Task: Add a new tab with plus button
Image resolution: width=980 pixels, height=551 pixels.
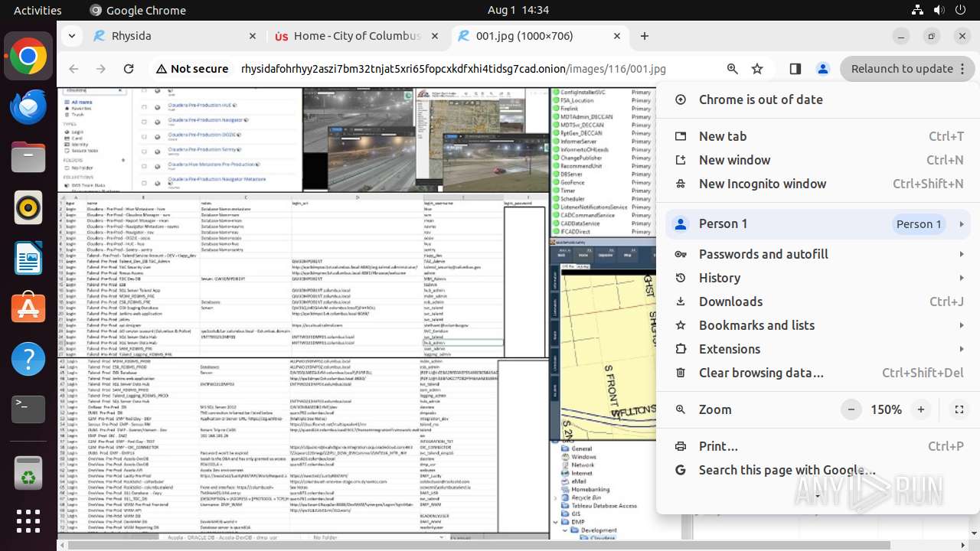Action: tap(645, 36)
